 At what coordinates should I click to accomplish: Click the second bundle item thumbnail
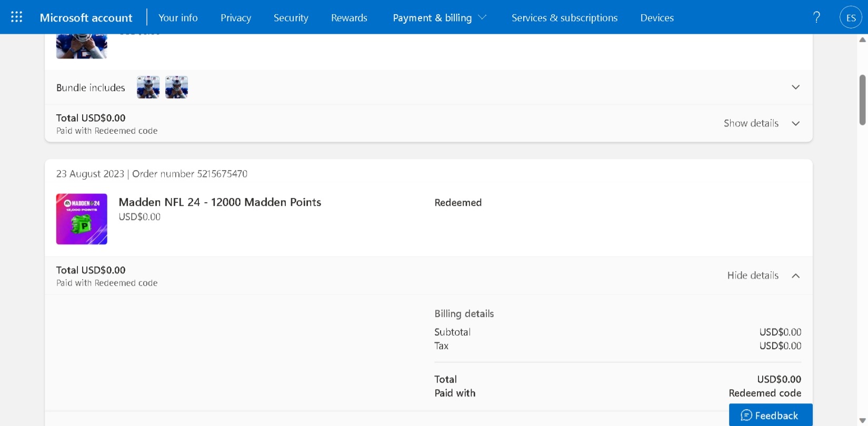(176, 87)
